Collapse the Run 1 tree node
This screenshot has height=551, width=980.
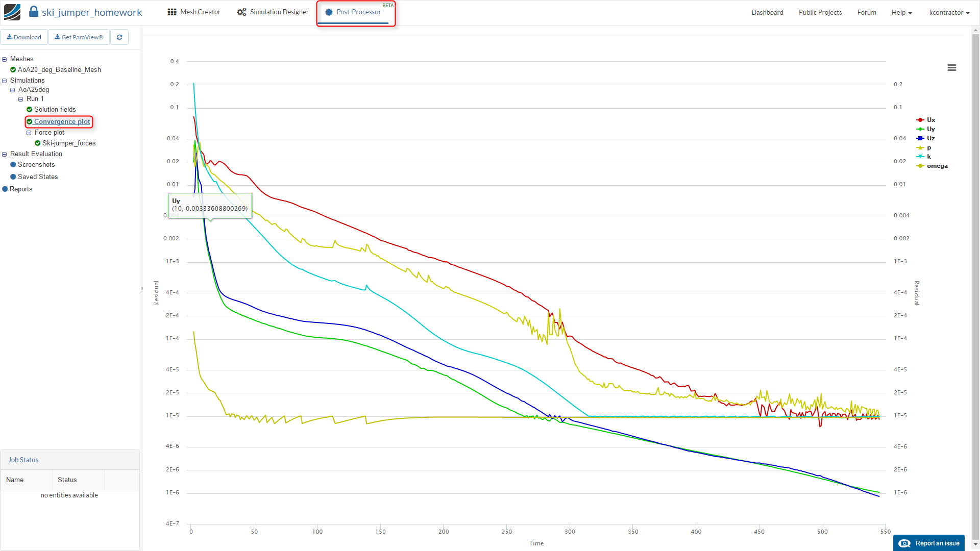coord(21,99)
